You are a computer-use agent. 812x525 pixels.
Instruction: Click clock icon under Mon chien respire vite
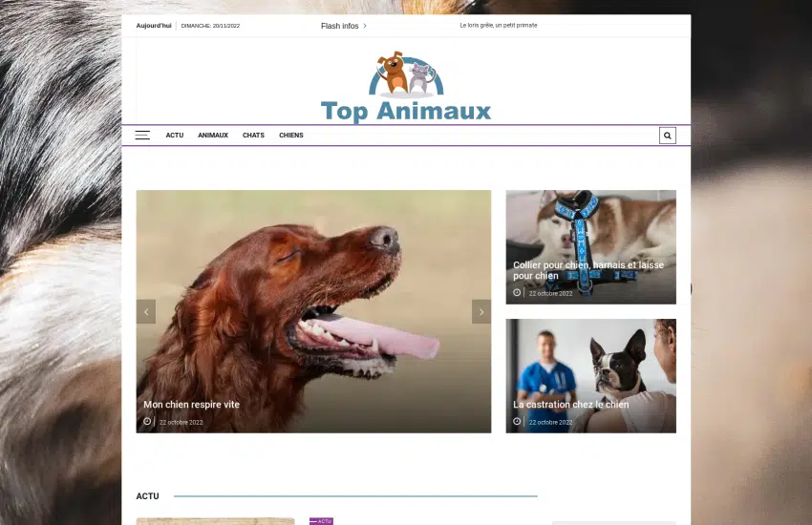147,421
